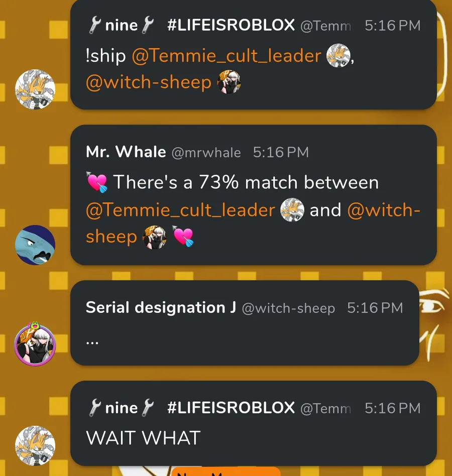Click @Temmie_cult_leader mention in Mr. Whale's reply

pos(180,210)
